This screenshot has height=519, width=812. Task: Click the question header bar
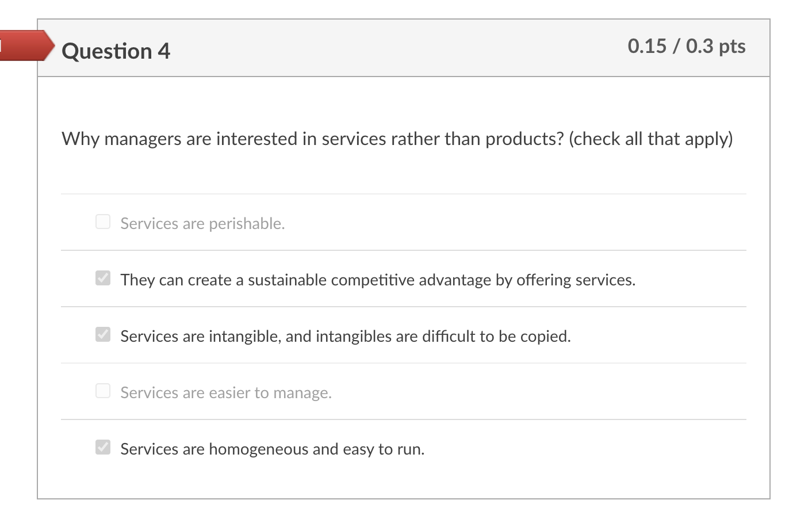click(x=403, y=48)
